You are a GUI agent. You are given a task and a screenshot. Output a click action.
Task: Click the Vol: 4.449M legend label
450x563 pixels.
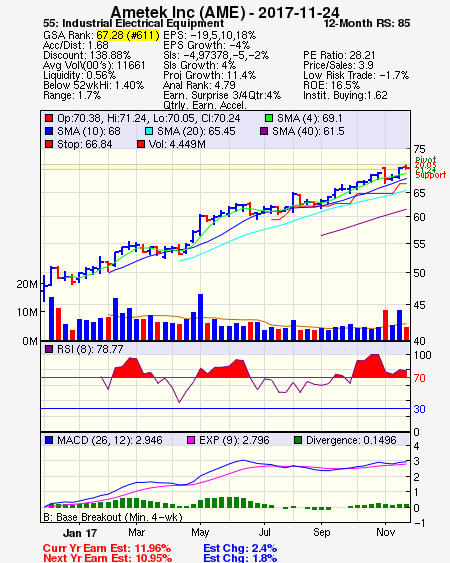[177, 144]
